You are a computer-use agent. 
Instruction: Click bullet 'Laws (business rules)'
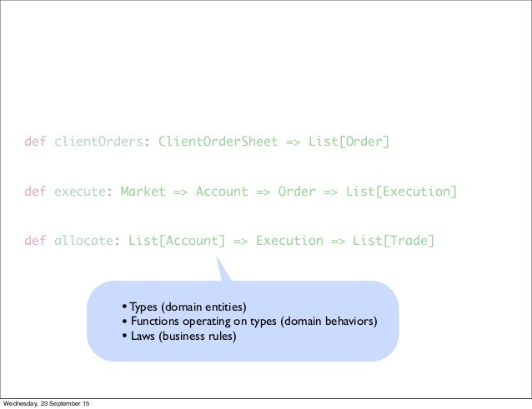point(179,337)
